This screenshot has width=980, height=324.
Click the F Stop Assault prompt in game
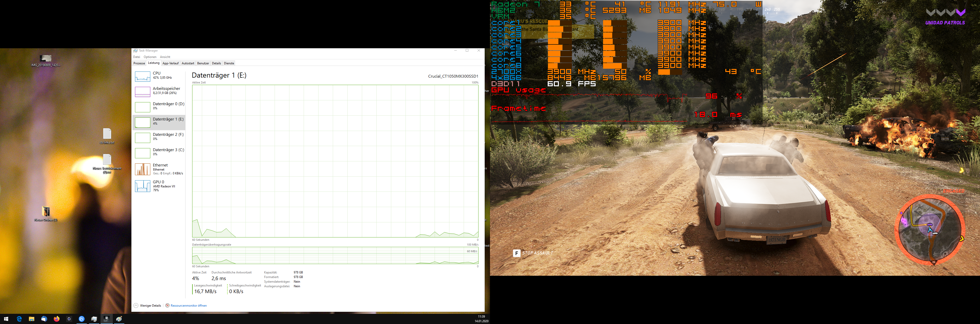[x=533, y=253]
